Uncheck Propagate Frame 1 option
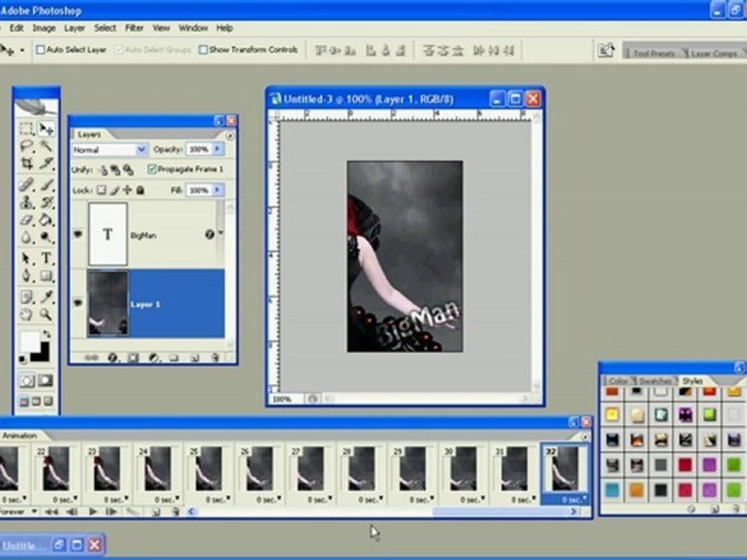This screenshot has height=560, width=747. pos(152,169)
